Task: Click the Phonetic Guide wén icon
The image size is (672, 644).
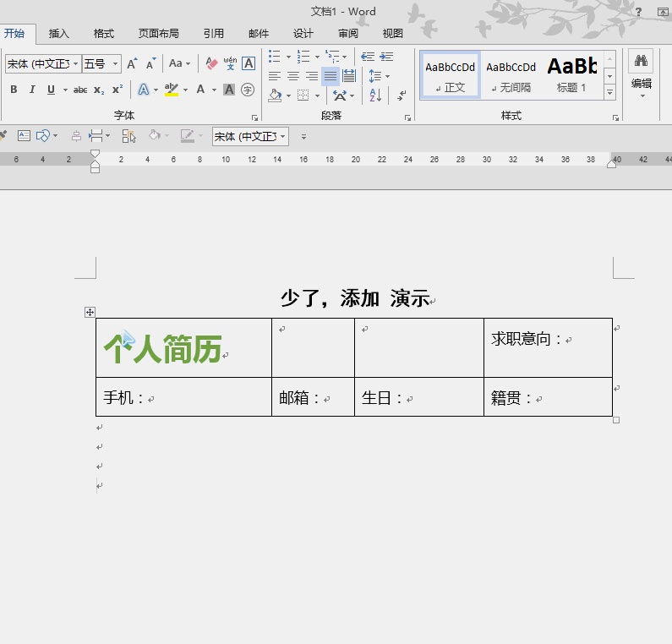Action: click(x=230, y=63)
